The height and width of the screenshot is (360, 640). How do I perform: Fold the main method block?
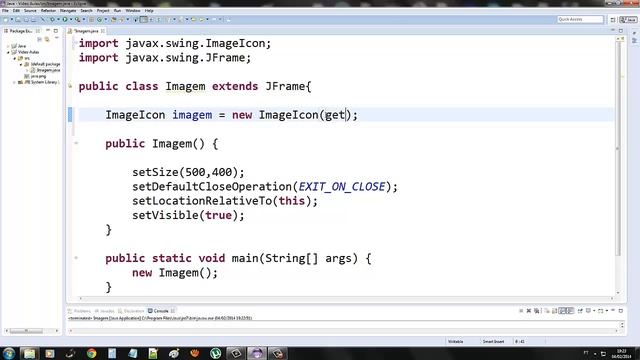[x=76, y=258]
